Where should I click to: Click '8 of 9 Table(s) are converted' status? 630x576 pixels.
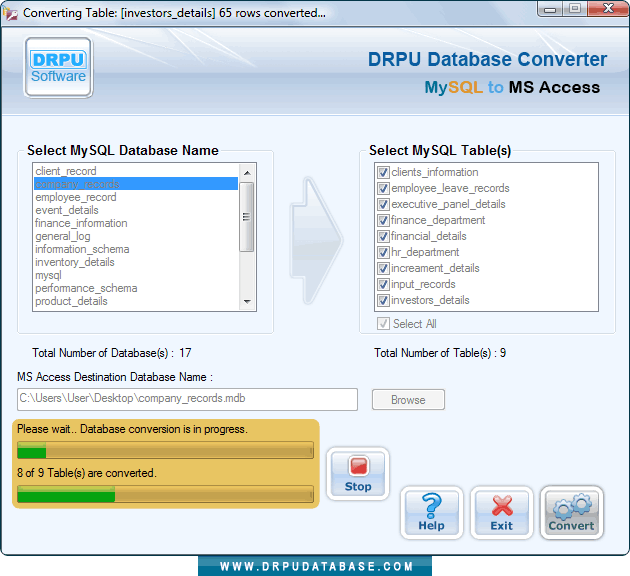[86, 473]
